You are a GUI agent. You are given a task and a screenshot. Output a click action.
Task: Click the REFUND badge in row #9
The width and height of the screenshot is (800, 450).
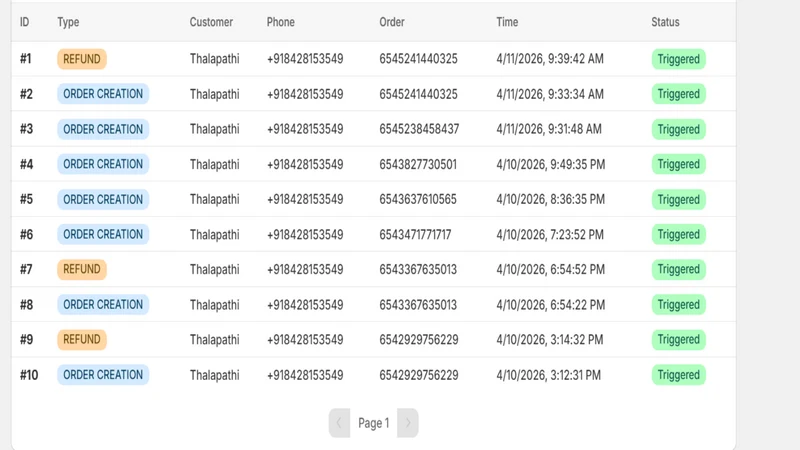82,340
